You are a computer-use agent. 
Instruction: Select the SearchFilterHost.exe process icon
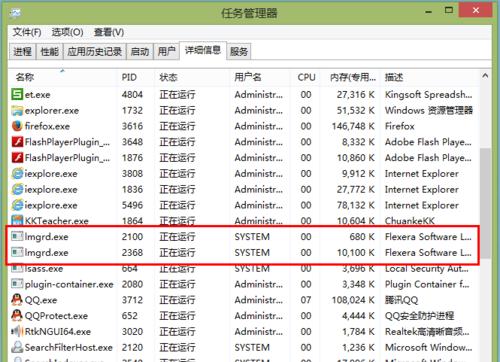point(17,347)
